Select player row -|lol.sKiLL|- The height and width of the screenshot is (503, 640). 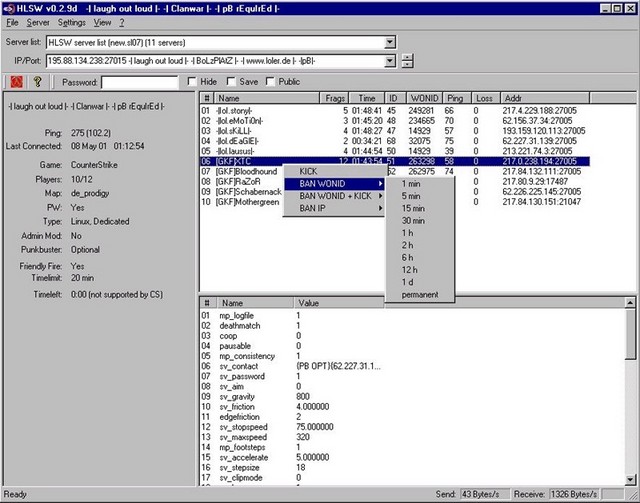pos(394,131)
